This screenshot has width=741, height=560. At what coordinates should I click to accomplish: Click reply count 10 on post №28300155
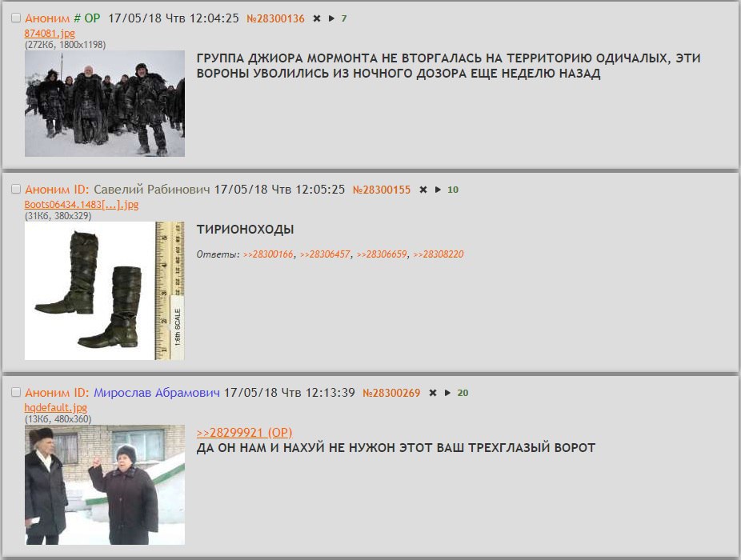[453, 190]
